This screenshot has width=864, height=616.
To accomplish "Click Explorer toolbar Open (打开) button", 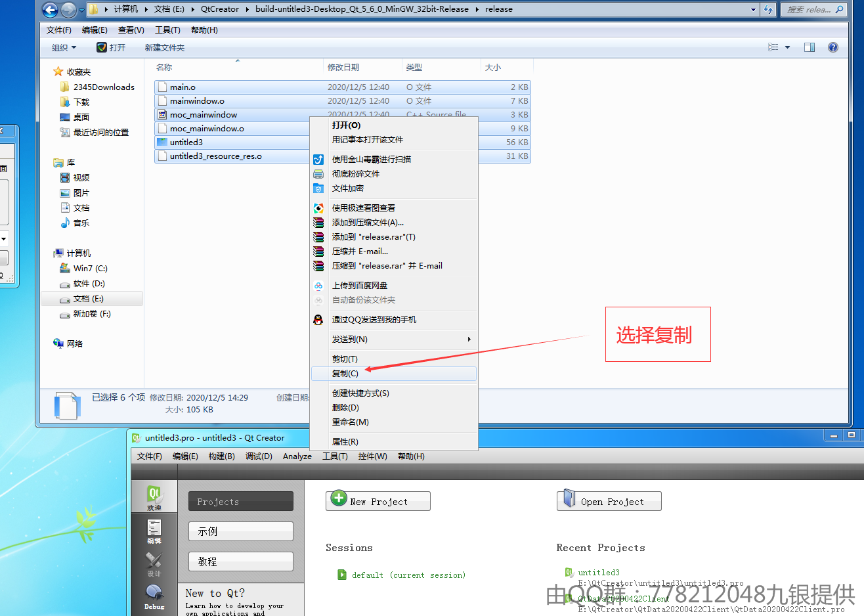I will pos(111,47).
